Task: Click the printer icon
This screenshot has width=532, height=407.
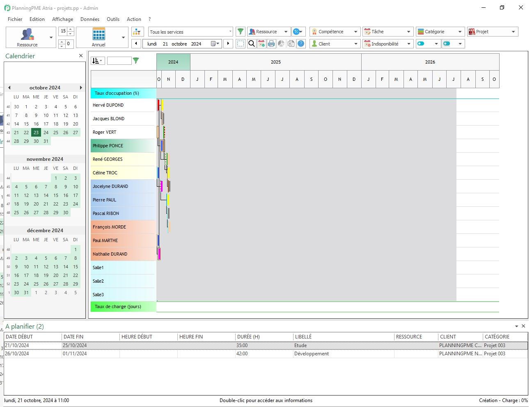Action: pos(271,43)
